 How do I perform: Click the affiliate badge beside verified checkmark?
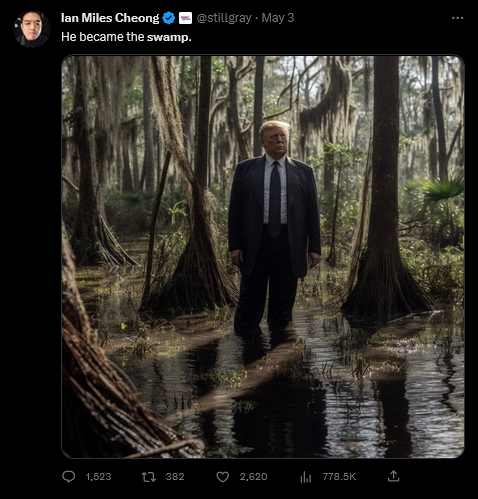coord(185,18)
